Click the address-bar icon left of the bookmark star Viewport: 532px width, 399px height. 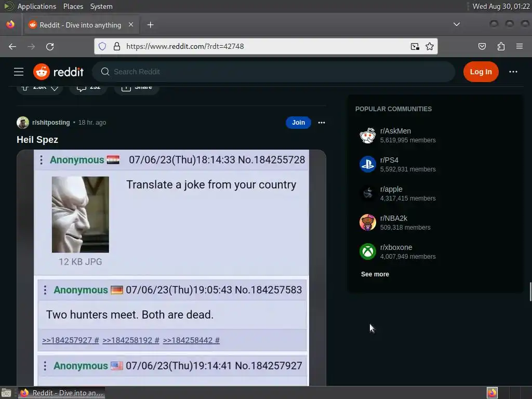[x=415, y=46]
